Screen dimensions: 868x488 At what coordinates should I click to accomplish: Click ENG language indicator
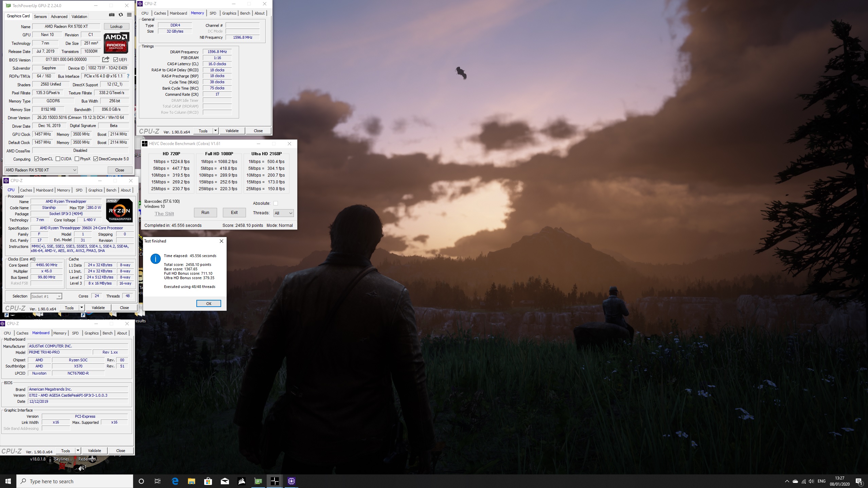click(821, 481)
